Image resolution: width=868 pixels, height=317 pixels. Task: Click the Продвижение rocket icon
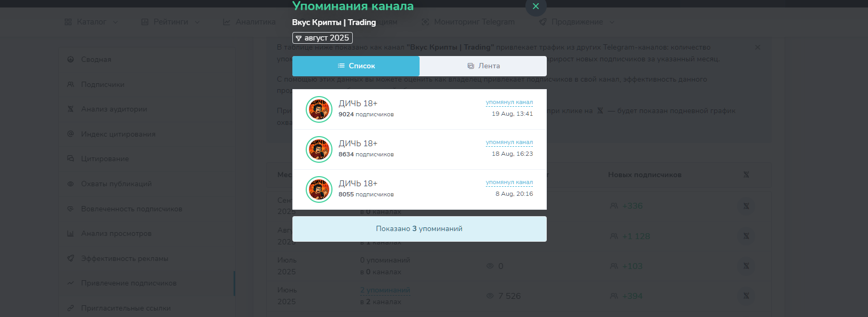(543, 22)
